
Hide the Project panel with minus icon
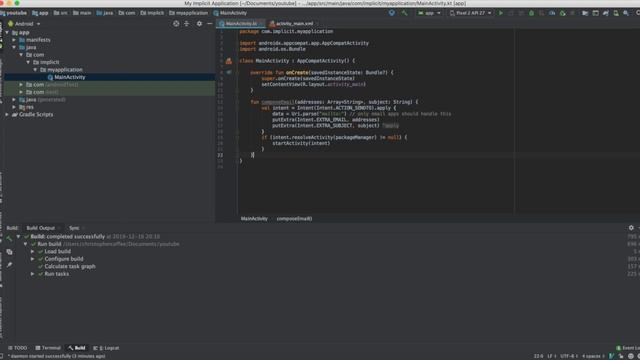coord(209,24)
